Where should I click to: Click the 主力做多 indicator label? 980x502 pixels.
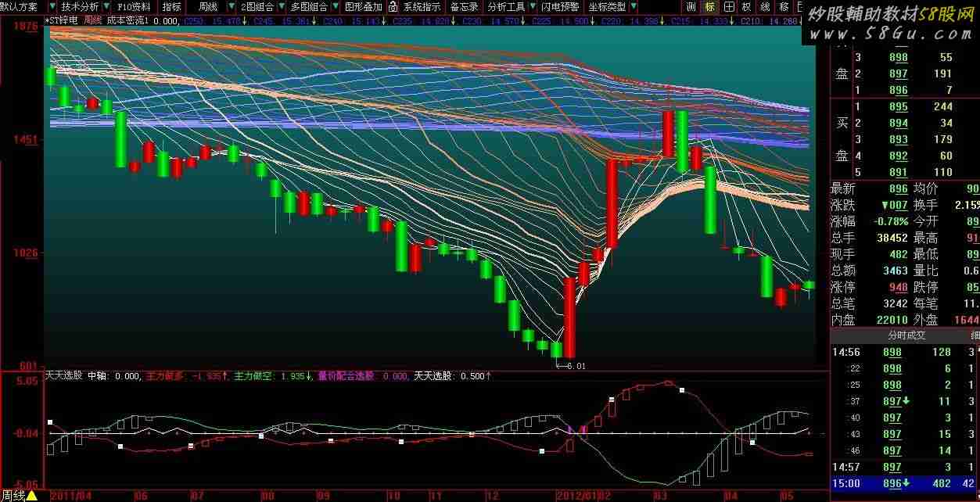(165, 376)
